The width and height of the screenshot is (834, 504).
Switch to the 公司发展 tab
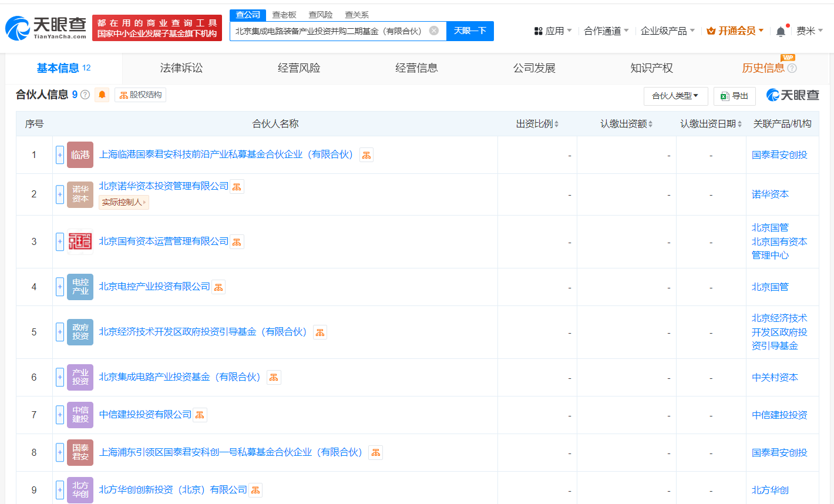pyautogui.click(x=534, y=68)
